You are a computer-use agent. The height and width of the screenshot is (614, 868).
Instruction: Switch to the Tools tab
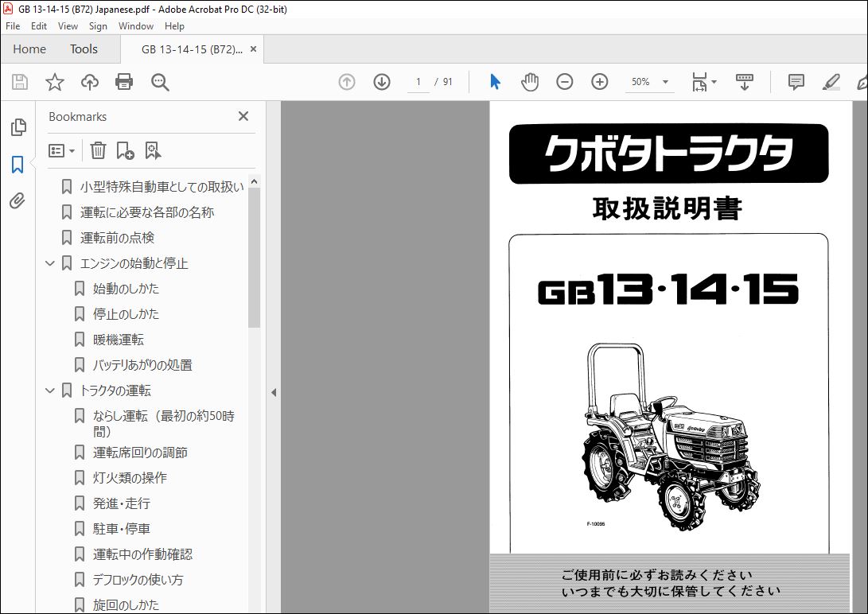pos(84,49)
